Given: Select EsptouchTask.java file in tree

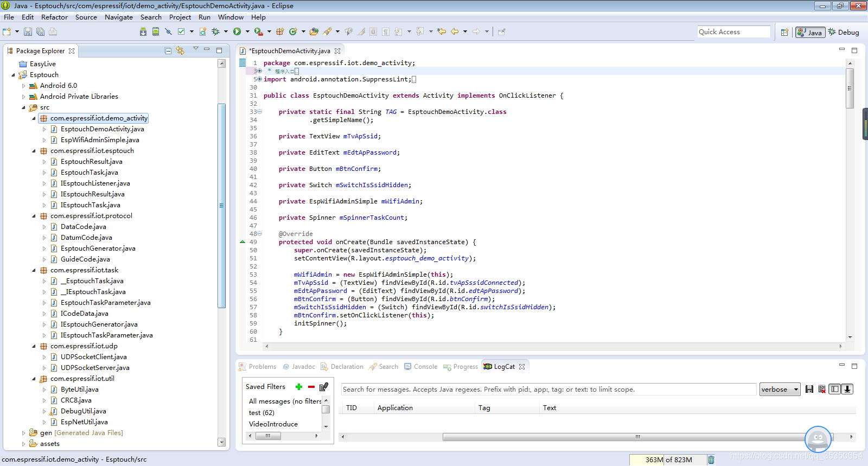Looking at the screenshot, I should point(89,173).
